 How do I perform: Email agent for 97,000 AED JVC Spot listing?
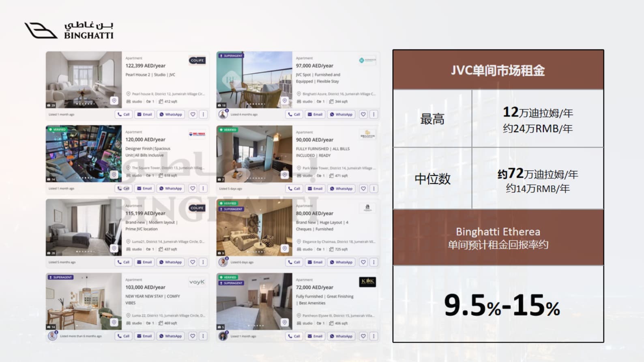pos(315,114)
